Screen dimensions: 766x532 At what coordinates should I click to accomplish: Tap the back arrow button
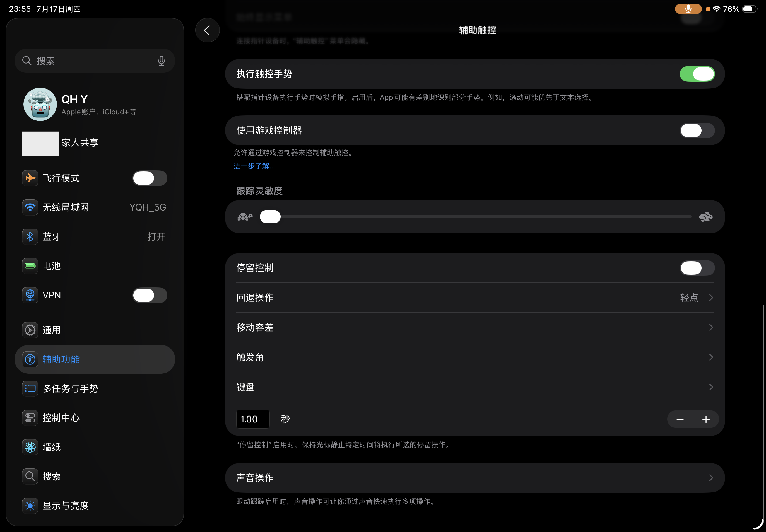207,30
